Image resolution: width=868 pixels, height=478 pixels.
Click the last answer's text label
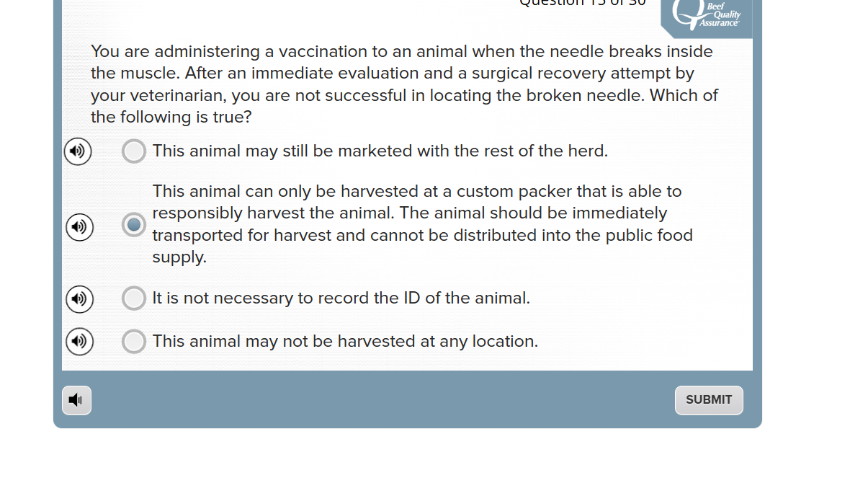click(x=344, y=341)
